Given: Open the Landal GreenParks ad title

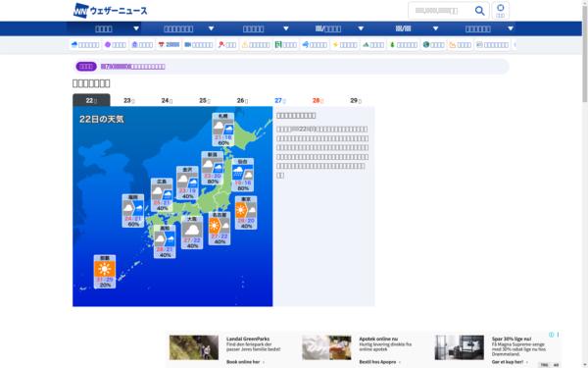Looking at the screenshot, I should pos(248,339).
